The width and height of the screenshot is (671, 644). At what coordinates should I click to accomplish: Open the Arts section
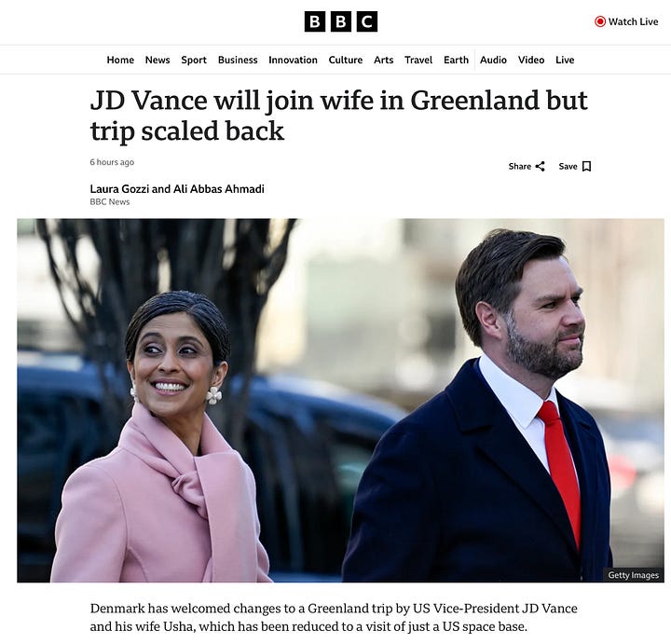[x=383, y=60]
